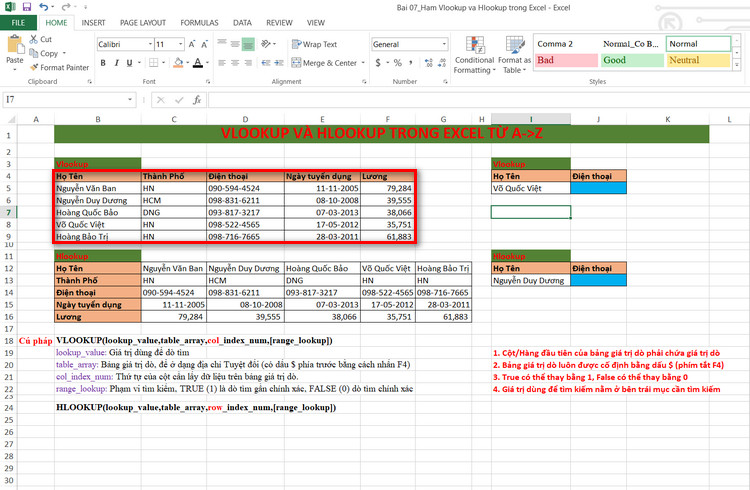Open the Calibri font name dropdown

[150, 44]
